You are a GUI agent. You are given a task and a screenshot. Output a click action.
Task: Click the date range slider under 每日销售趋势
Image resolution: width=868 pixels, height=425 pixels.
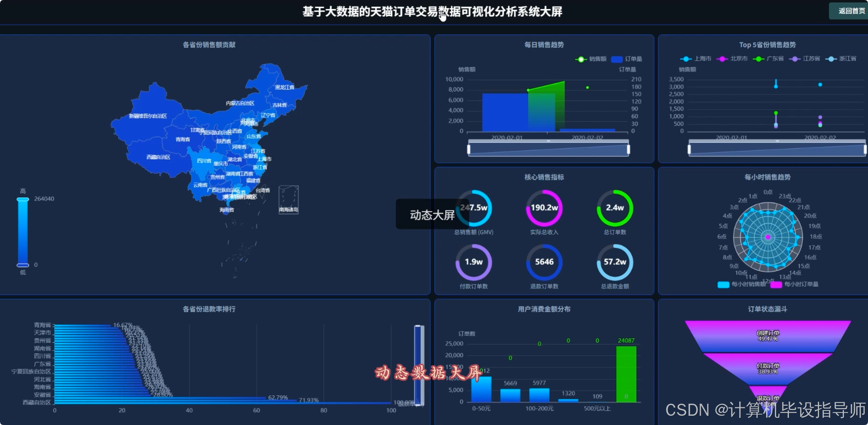tap(548, 148)
